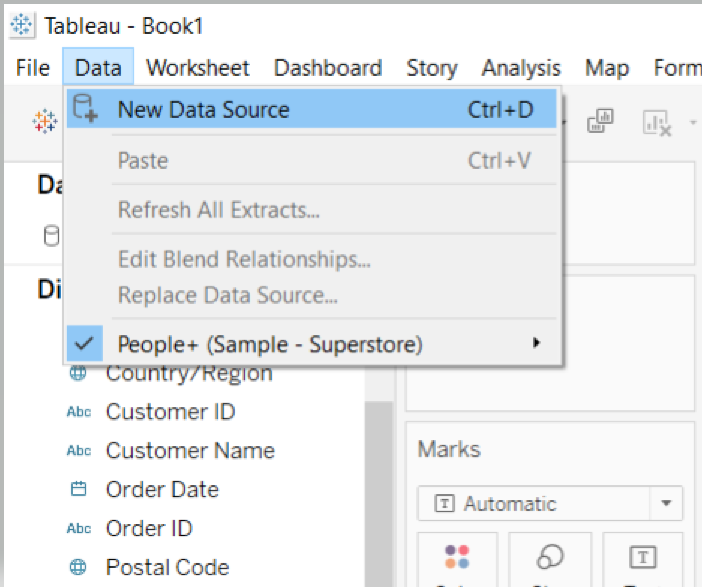The width and height of the screenshot is (702, 587).
Task: Expand People+ (Sample - Superstore) submenu arrow
Action: (x=536, y=343)
